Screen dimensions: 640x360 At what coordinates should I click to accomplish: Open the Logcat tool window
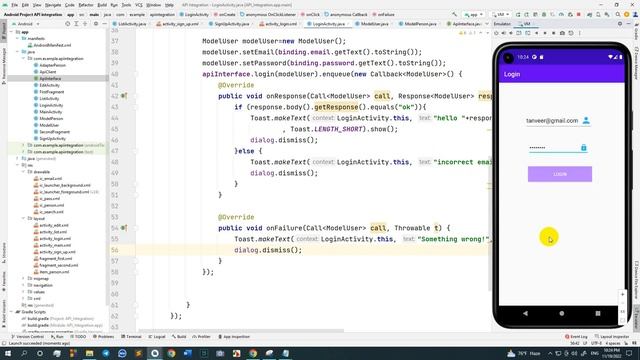(x=157, y=337)
